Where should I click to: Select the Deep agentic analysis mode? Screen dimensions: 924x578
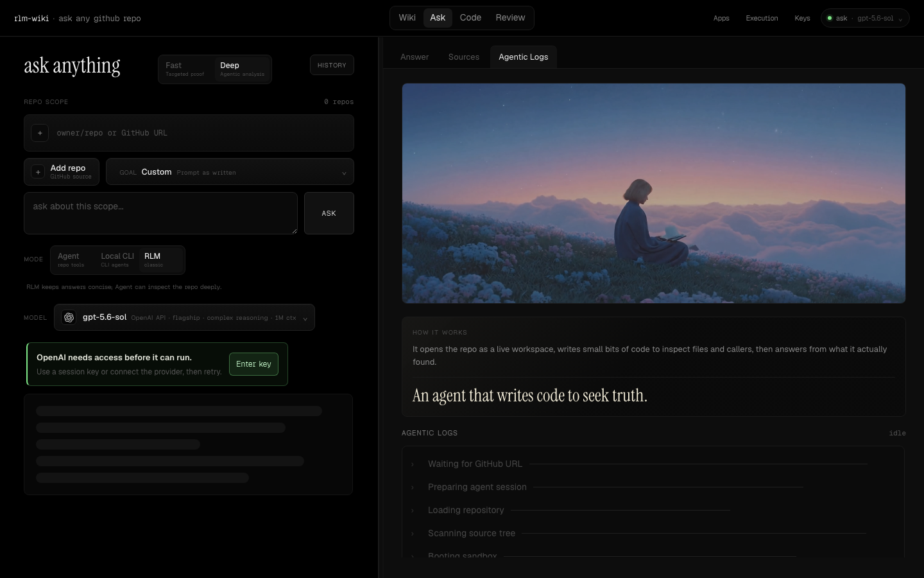coord(242,69)
